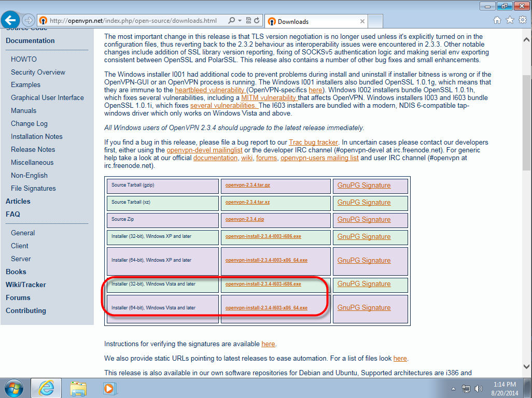Open the Manuals sidebar link
The image size is (532, 398).
[23, 110]
